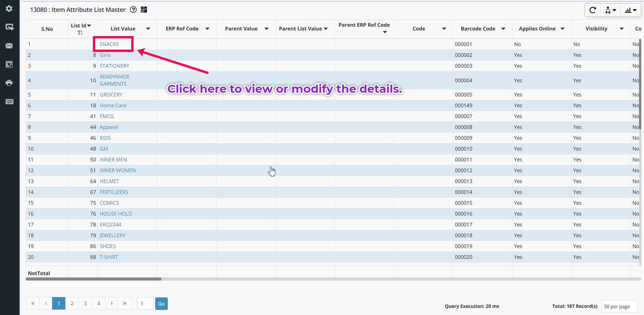Go to page 4
This screenshot has width=644, height=315.
tap(99, 303)
